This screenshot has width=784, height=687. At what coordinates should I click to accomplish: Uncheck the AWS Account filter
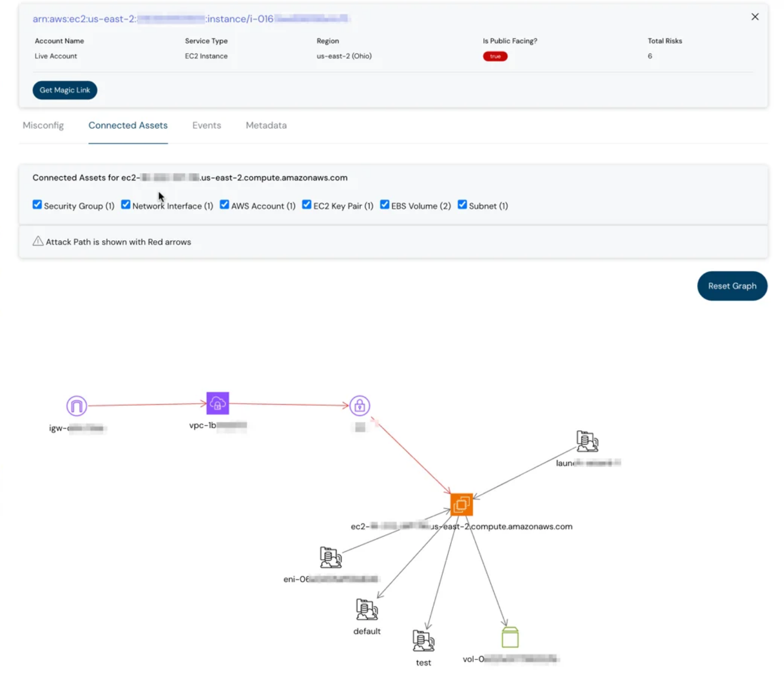[224, 204]
